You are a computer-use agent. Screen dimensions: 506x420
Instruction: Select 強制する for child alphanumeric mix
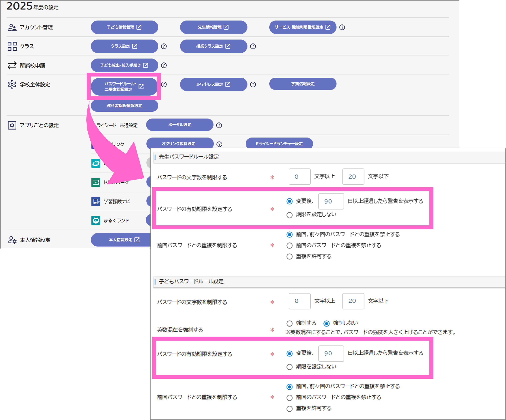coord(289,323)
